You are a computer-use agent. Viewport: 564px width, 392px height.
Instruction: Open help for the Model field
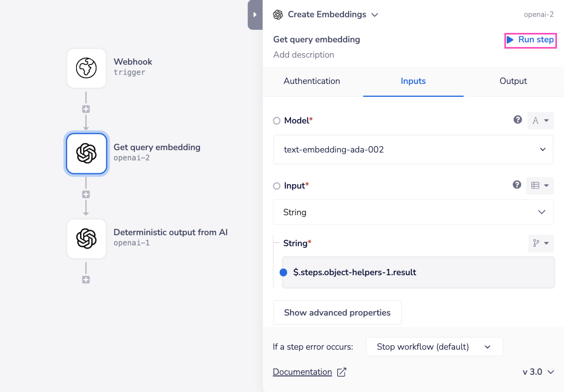tap(517, 120)
